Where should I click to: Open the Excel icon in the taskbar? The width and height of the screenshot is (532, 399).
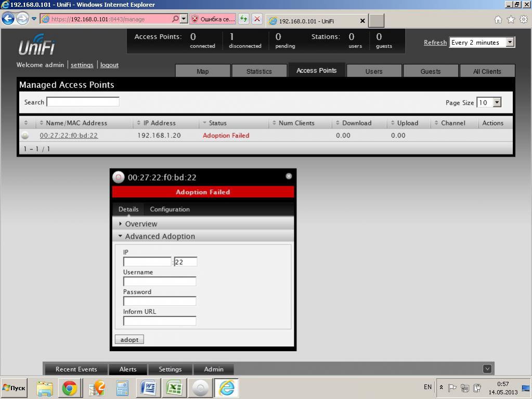coord(174,388)
